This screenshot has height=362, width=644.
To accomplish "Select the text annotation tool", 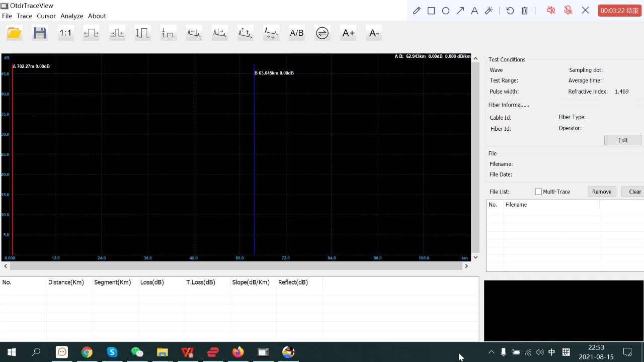I will (x=474, y=11).
